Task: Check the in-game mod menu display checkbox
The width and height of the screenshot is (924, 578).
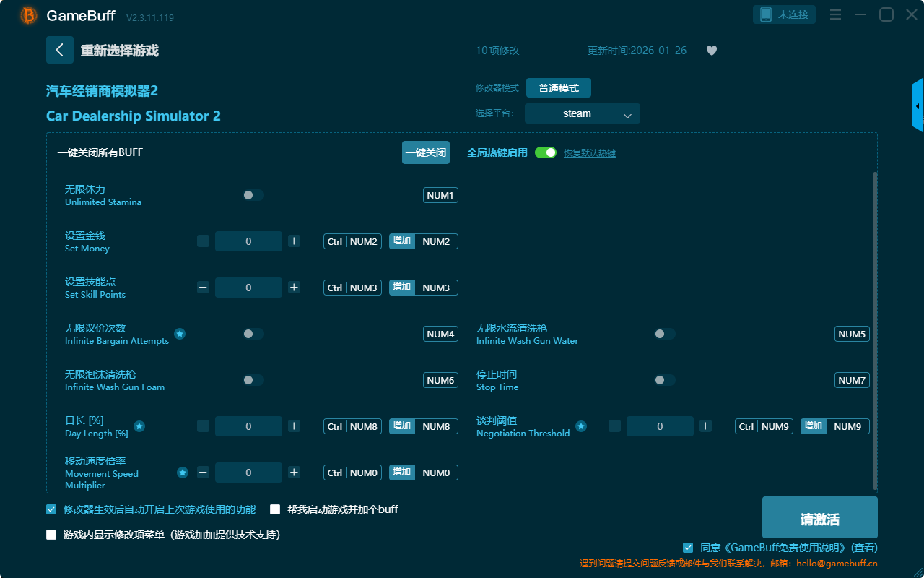Action: tap(51, 535)
